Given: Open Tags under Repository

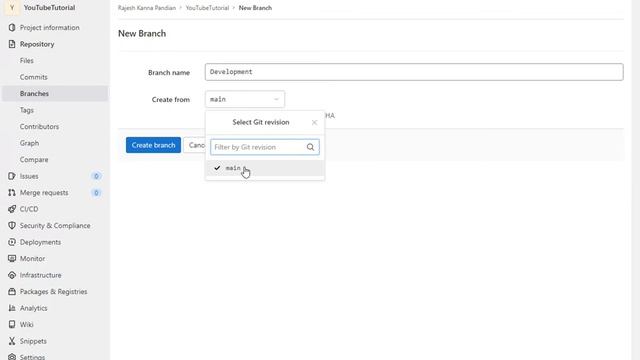Looking at the screenshot, I should coord(27,110).
